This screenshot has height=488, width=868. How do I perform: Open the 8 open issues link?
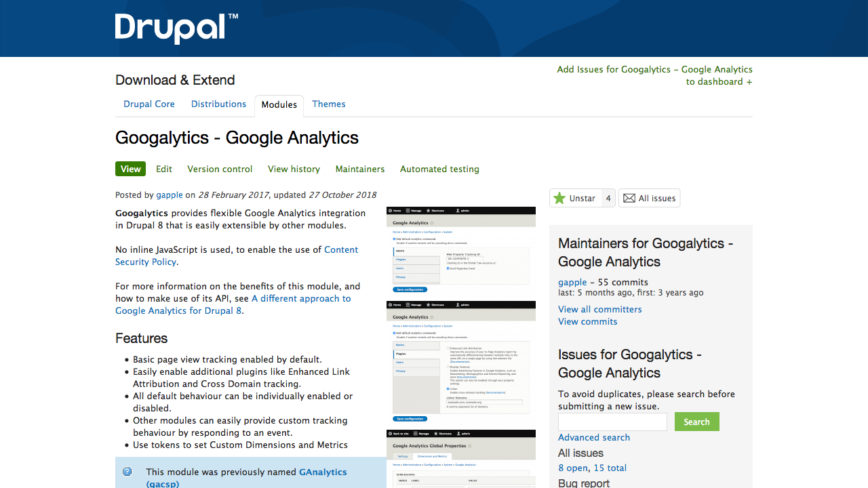pyautogui.click(x=573, y=468)
